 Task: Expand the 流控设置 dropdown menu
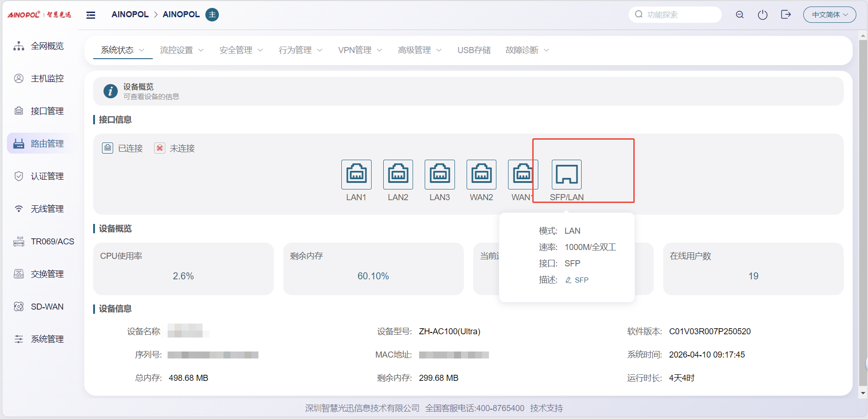tap(182, 50)
